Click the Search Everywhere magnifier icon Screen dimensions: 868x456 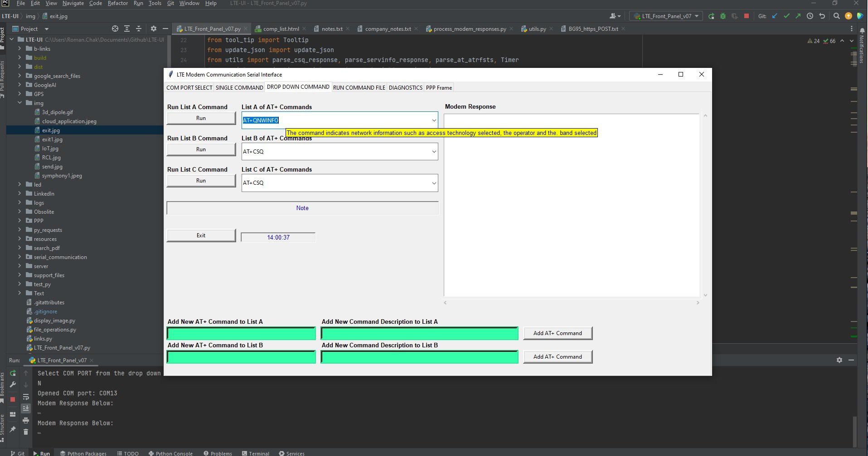tap(837, 16)
